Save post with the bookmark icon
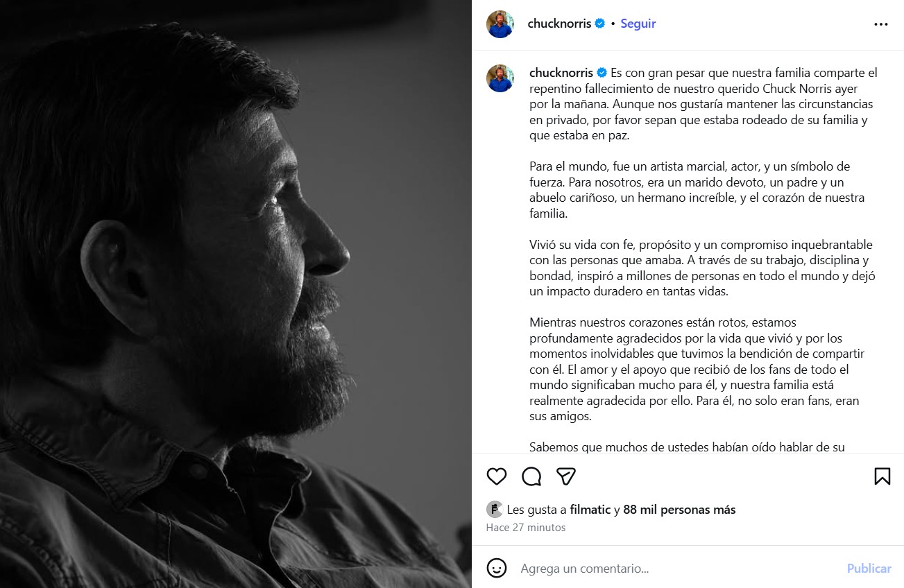904x588 pixels. click(x=882, y=476)
